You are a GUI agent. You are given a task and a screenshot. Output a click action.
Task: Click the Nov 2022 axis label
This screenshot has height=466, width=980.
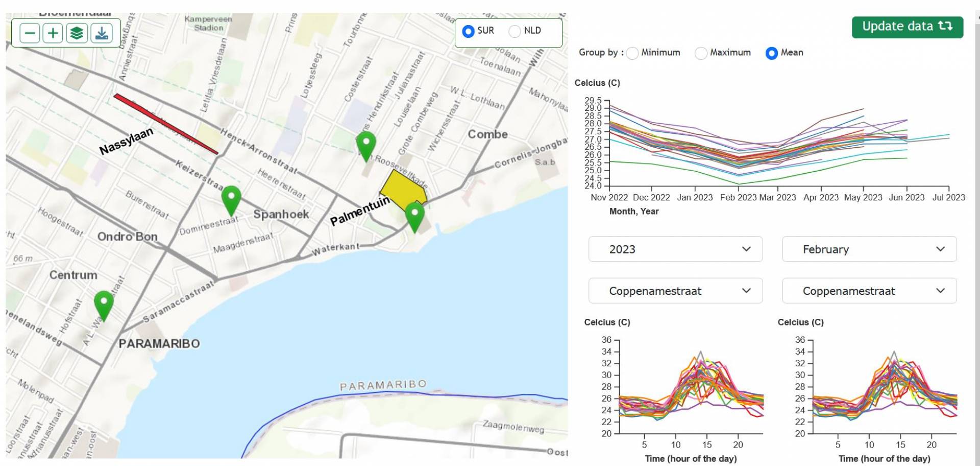pyautogui.click(x=609, y=197)
